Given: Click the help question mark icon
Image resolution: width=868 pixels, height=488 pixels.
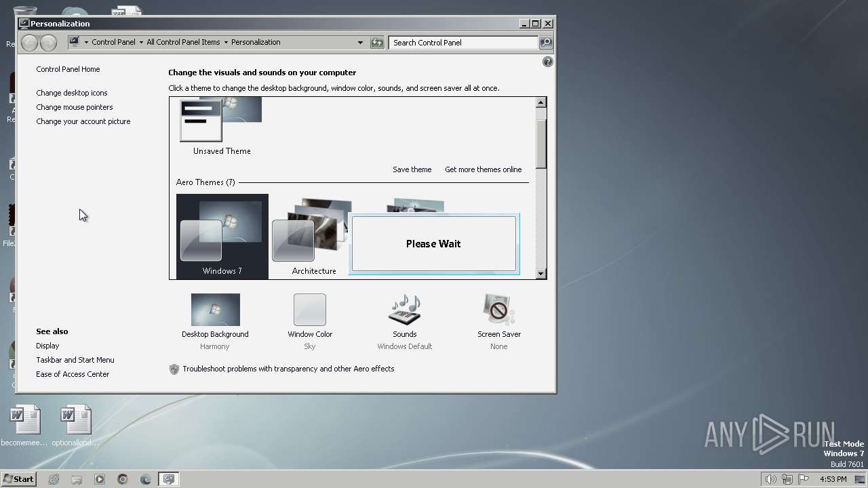Looking at the screenshot, I should pyautogui.click(x=548, y=62).
